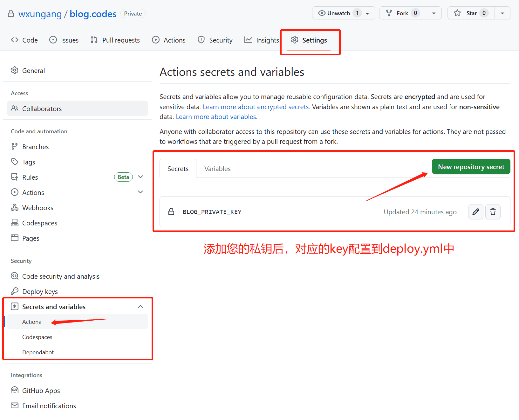This screenshot has width=519, height=420.
Task: Go to Pull requests tab
Action: click(x=115, y=40)
